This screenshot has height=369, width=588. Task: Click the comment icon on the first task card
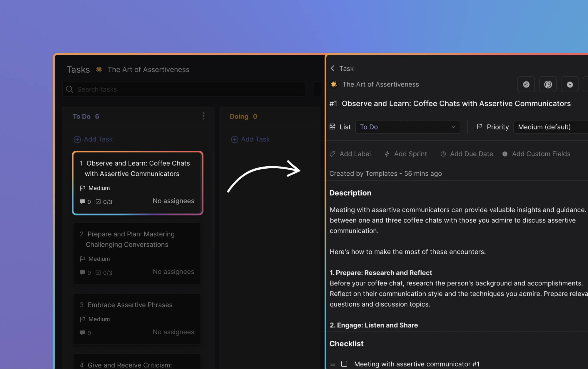(83, 202)
